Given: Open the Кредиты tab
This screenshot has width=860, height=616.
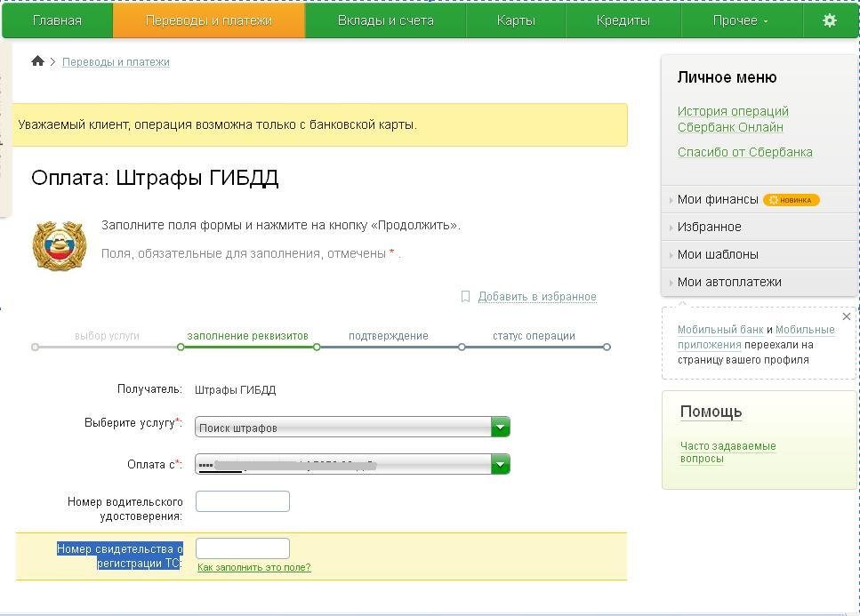Looking at the screenshot, I should 623,20.
